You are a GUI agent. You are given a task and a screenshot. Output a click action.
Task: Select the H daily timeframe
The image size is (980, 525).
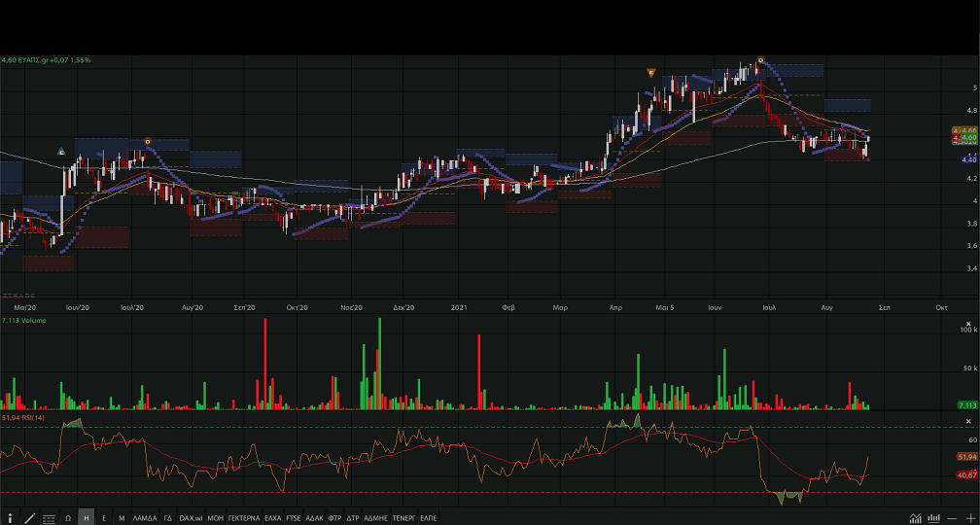[87, 518]
